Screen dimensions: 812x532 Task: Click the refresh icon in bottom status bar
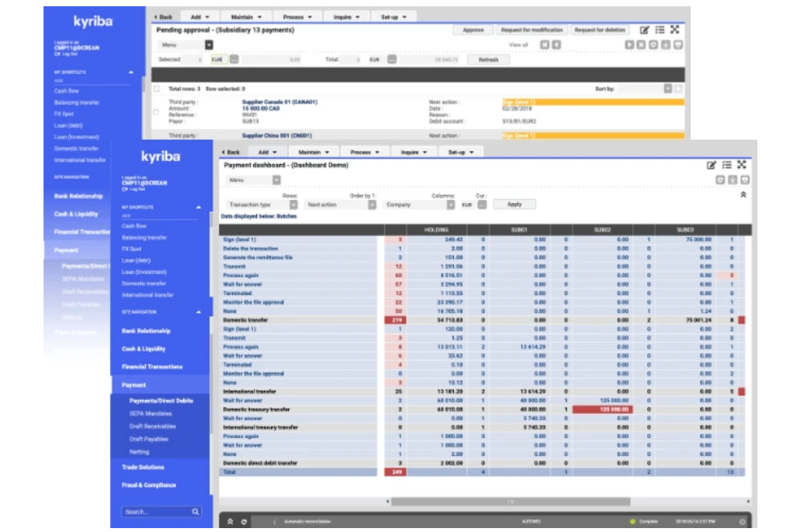pyautogui.click(x=244, y=522)
